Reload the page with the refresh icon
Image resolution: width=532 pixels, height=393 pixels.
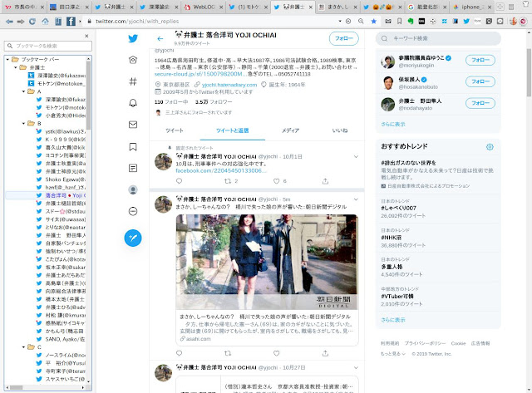(x=32, y=22)
